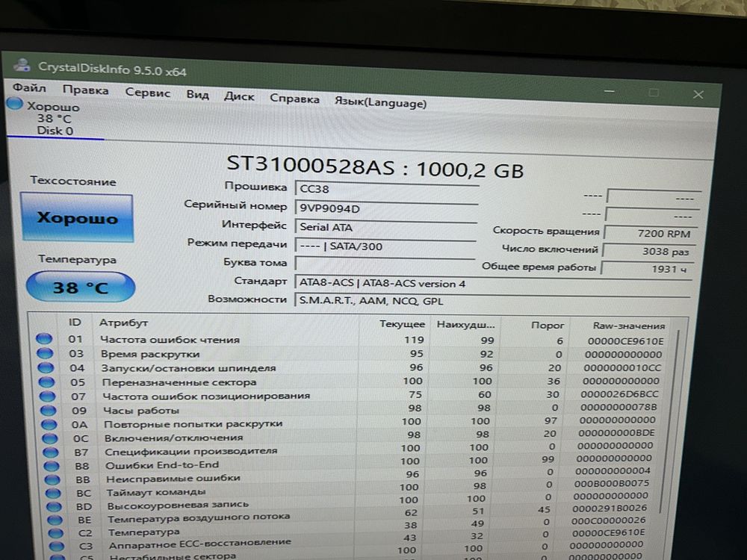Select the Ошибки End-to-End attribute text

click(162, 465)
